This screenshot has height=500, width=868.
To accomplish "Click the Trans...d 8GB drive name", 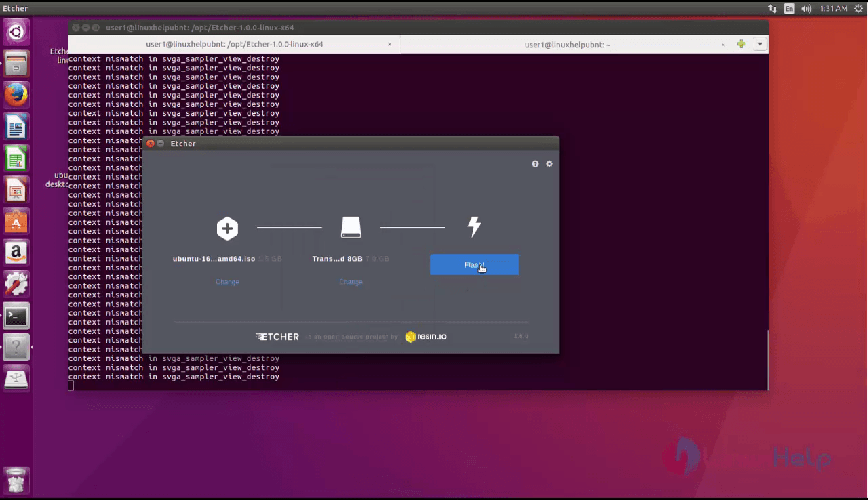I will click(337, 259).
